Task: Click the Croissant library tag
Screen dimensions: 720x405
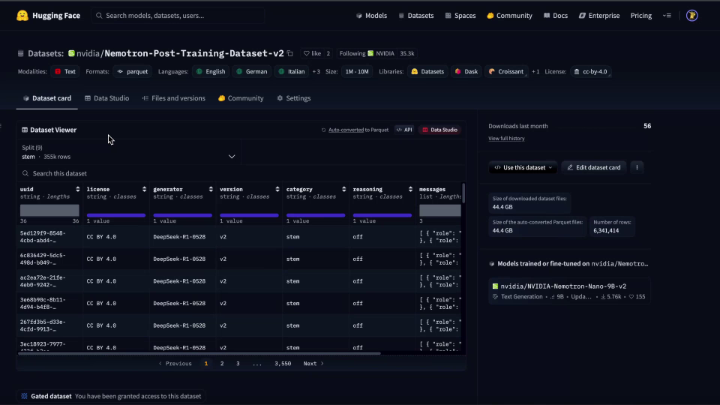Action: tap(506, 72)
